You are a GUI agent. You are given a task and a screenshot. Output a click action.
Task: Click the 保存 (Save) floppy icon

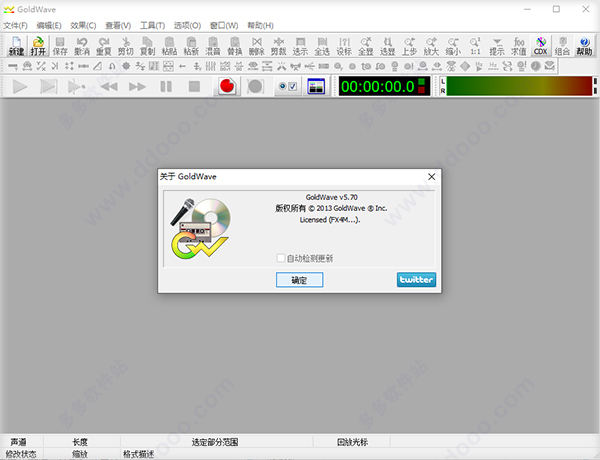click(60, 46)
